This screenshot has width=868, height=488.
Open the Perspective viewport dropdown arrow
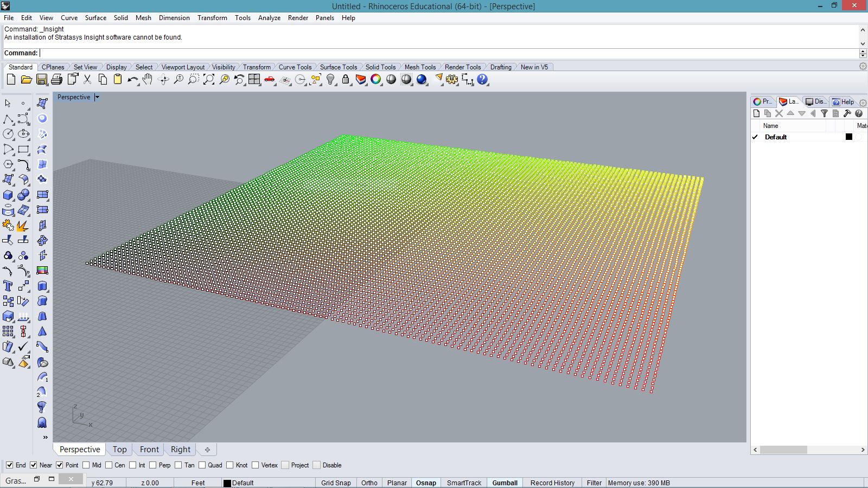[x=97, y=97]
